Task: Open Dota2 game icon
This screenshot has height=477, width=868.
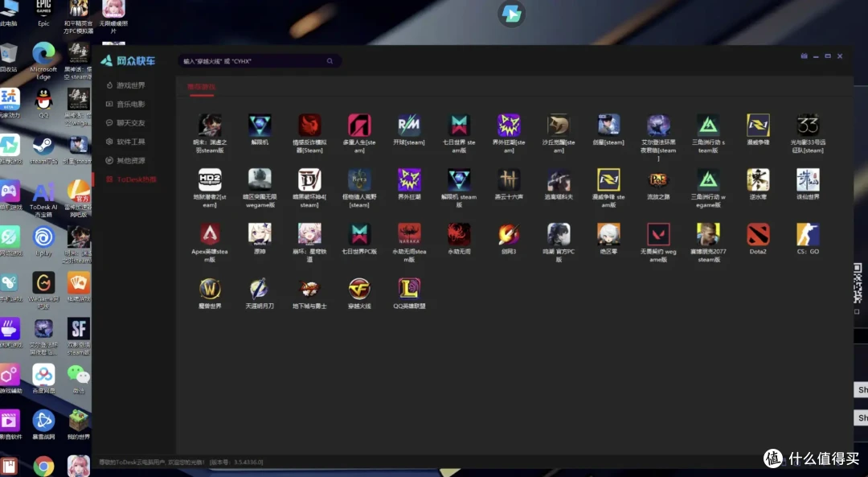Action: click(x=758, y=234)
